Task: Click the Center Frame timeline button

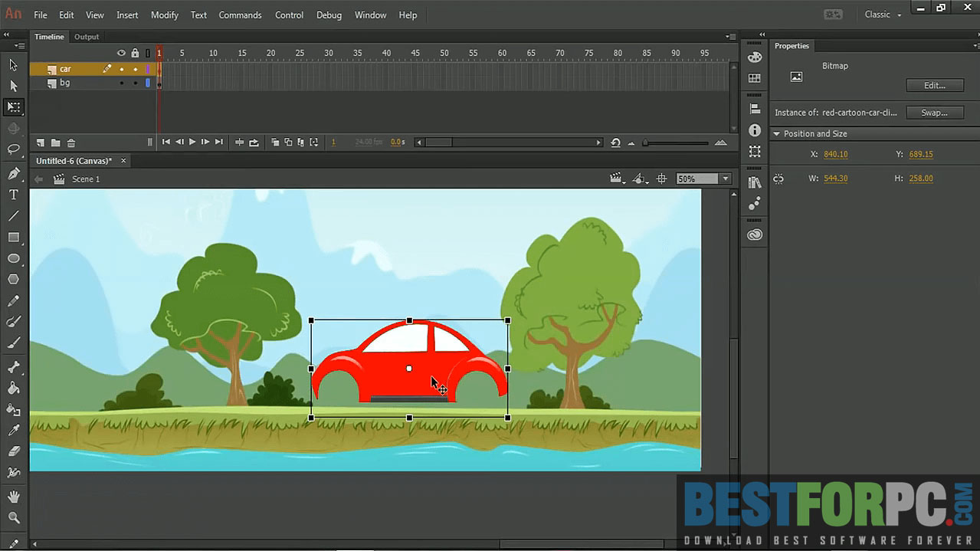Action: point(239,143)
